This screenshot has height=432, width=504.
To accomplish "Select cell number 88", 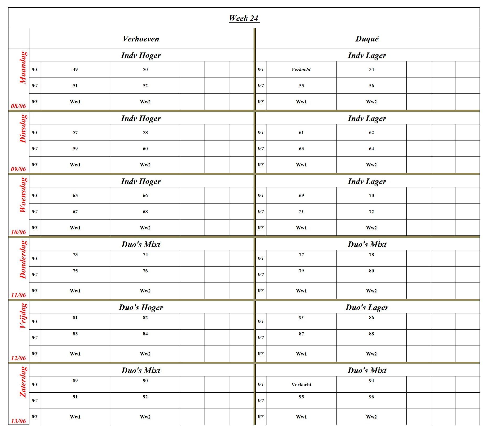I will point(371,334).
